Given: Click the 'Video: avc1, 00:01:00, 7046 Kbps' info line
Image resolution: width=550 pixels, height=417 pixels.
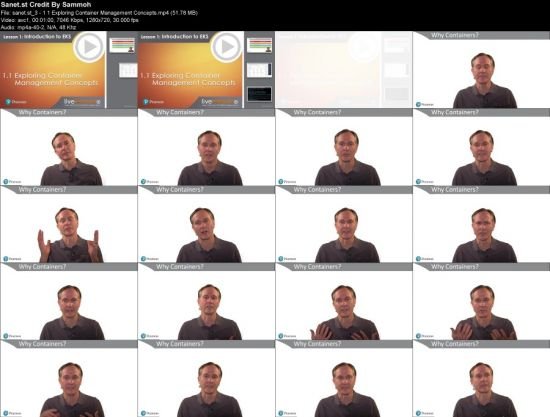Looking at the screenshot, I should 70,20.
